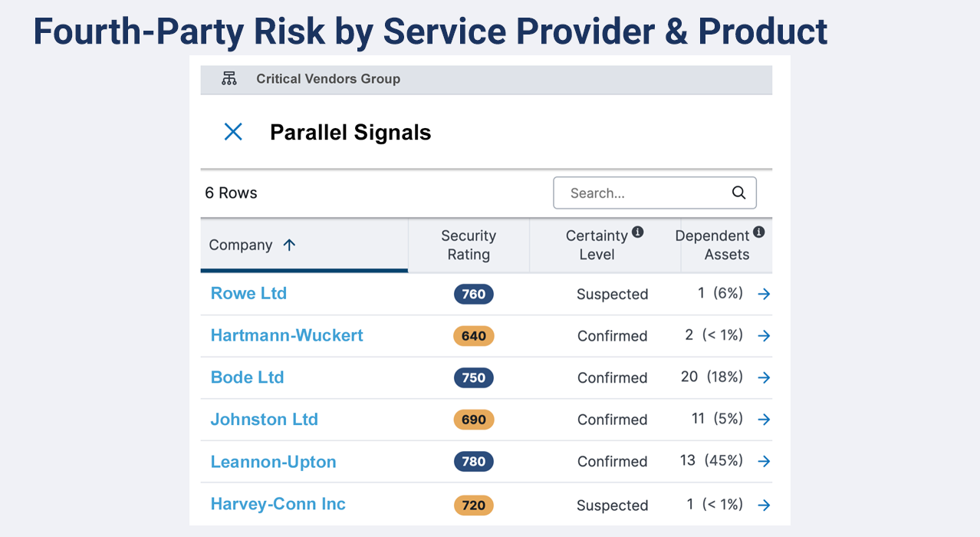
Task: Open Harvey-Conn Inc row arrow
Action: (x=763, y=505)
